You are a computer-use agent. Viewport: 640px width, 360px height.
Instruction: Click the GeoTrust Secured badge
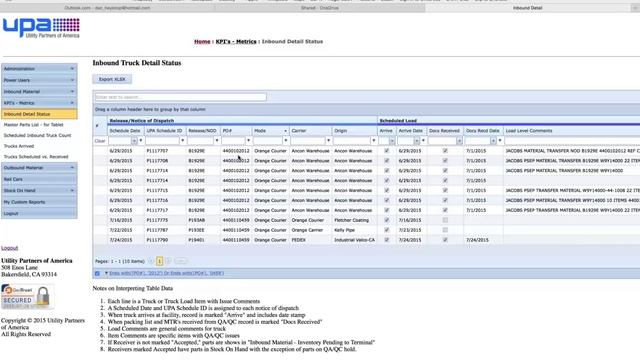27,297
